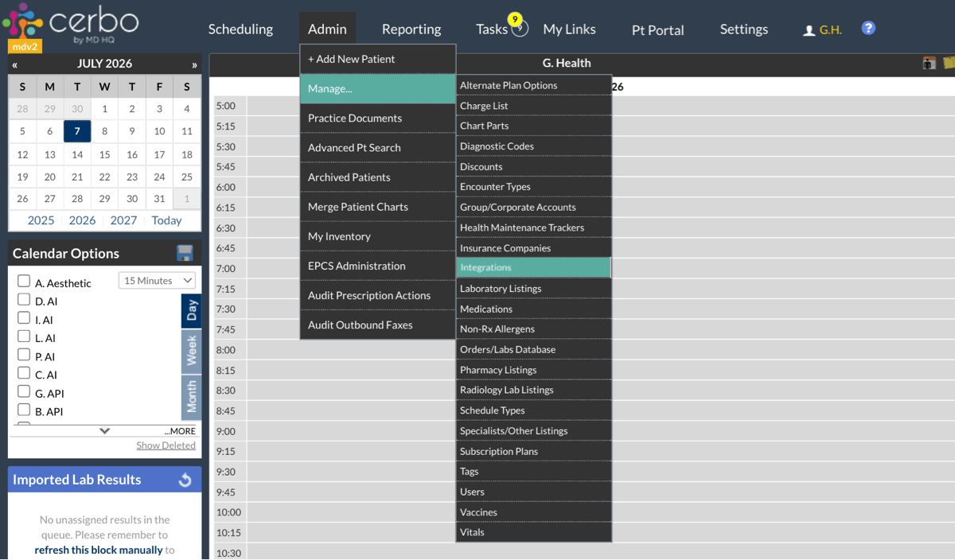
Task: Choose Charge List in the submenu
Action: 533,105
